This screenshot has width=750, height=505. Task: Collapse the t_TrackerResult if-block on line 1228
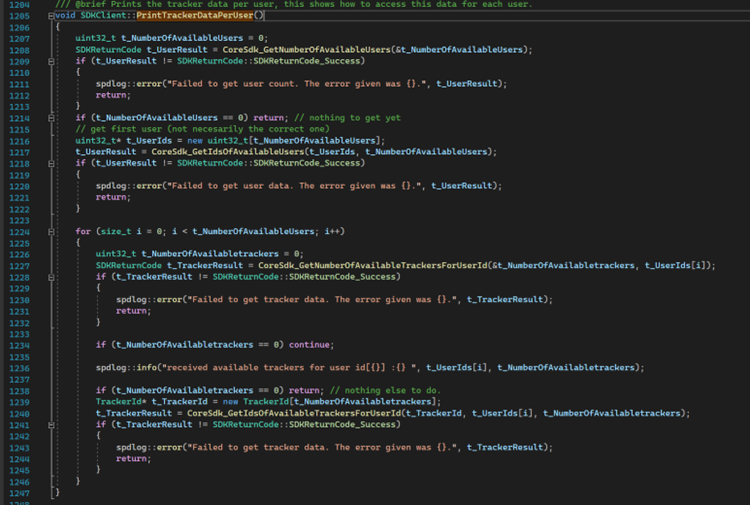pos(51,277)
